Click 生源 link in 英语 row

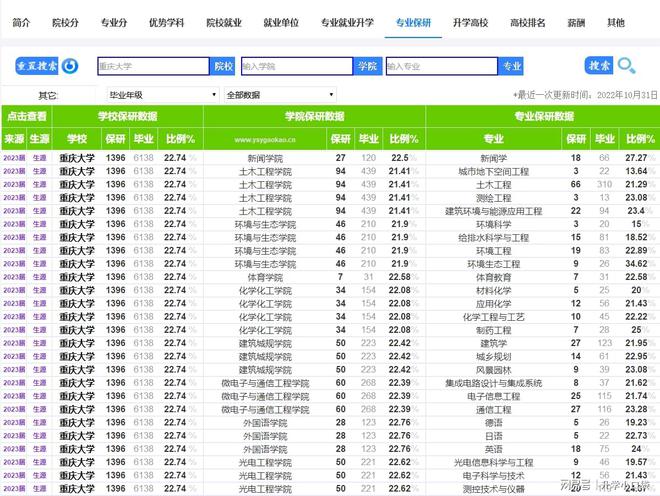40,449
